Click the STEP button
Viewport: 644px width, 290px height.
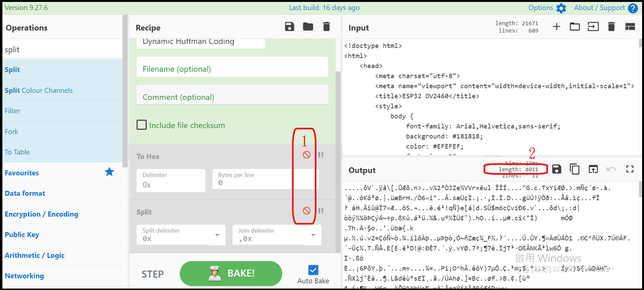[x=152, y=274]
